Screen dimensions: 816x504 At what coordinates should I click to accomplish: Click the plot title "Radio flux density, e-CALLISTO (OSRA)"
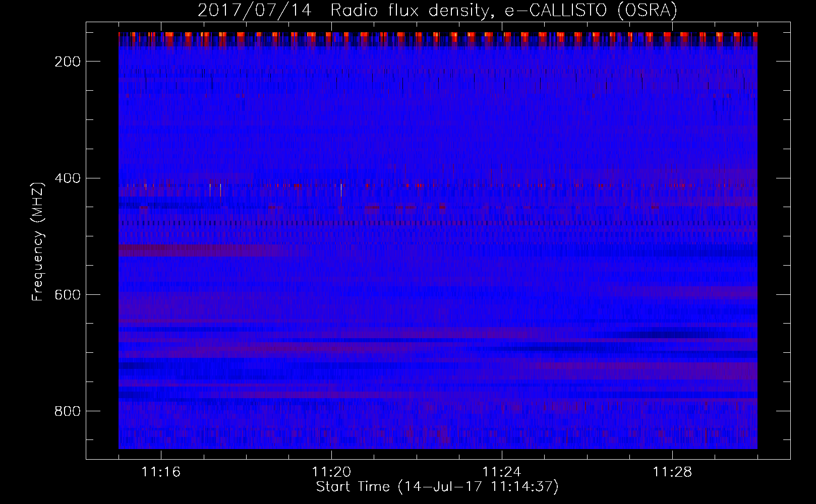tap(503, 10)
